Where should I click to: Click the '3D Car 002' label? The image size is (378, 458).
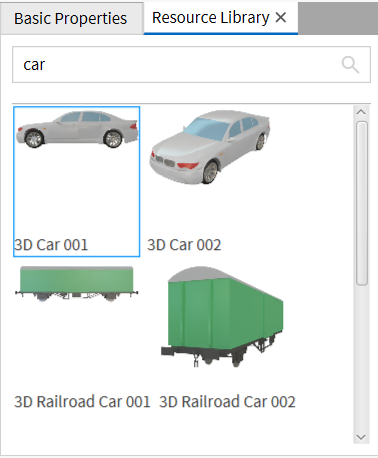(x=184, y=245)
